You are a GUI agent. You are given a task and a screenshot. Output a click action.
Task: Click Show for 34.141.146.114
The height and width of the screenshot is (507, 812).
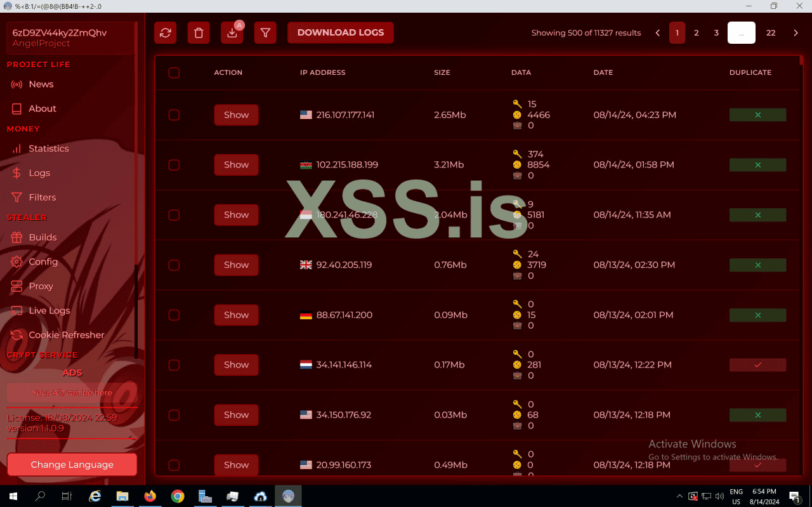pos(236,365)
